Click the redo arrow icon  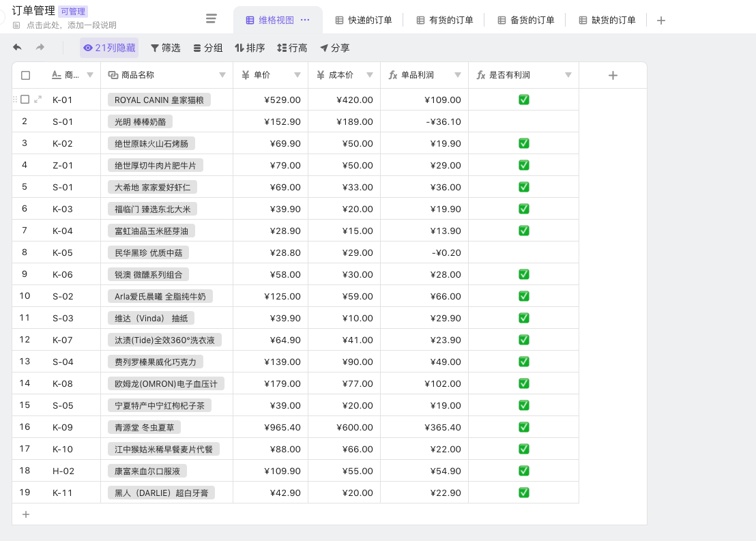tap(40, 48)
